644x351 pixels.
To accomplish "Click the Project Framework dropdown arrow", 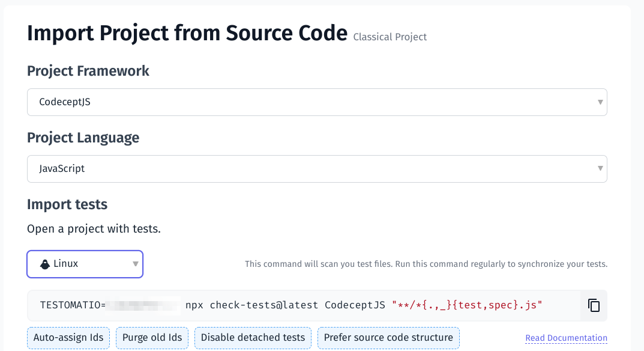I will (600, 102).
